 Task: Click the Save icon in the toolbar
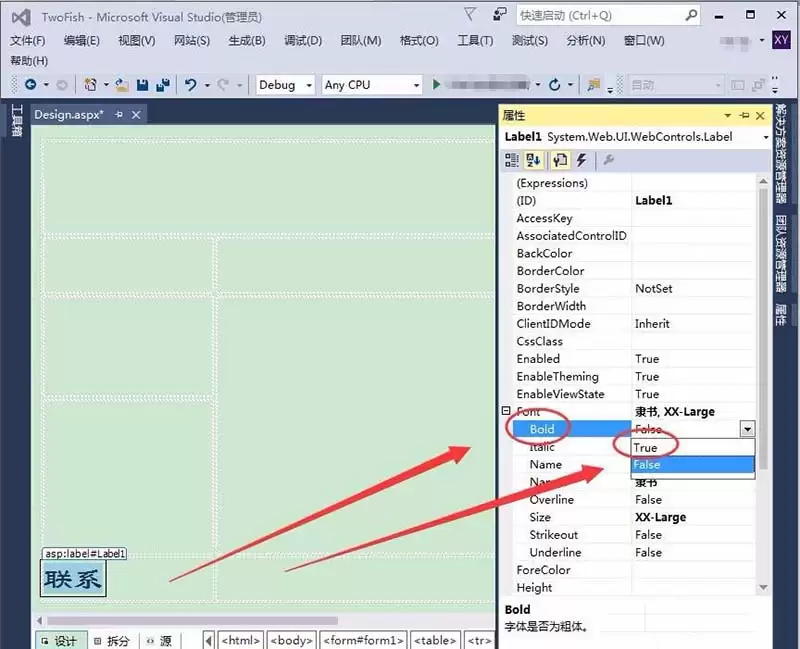tap(142, 84)
